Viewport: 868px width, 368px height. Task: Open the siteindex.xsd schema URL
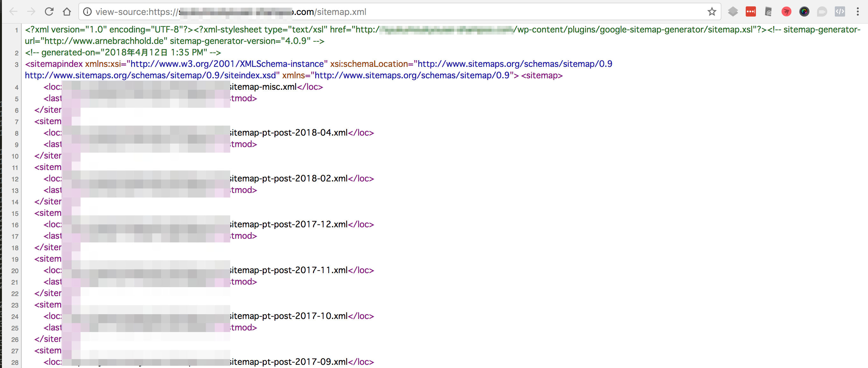click(150, 75)
